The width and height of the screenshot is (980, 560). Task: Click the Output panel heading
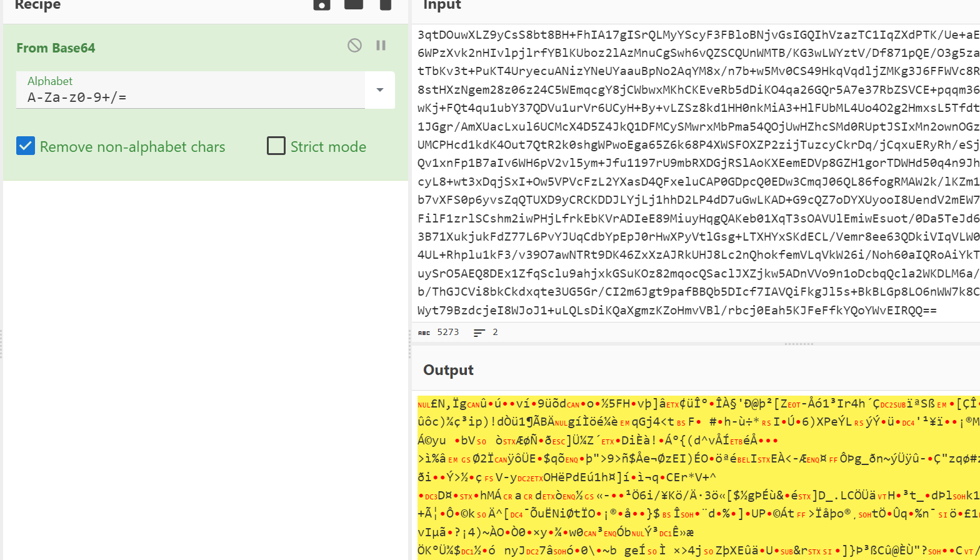click(x=448, y=370)
